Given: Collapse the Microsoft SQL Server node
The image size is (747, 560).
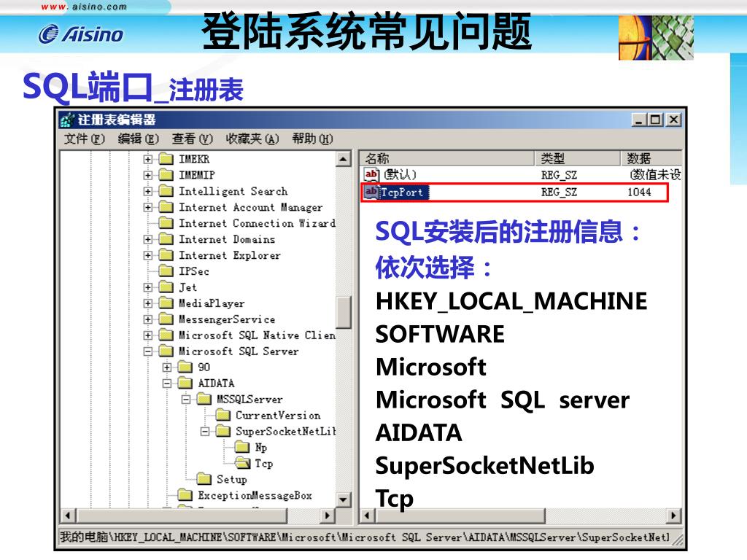Looking at the screenshot, I should (147, 351).
